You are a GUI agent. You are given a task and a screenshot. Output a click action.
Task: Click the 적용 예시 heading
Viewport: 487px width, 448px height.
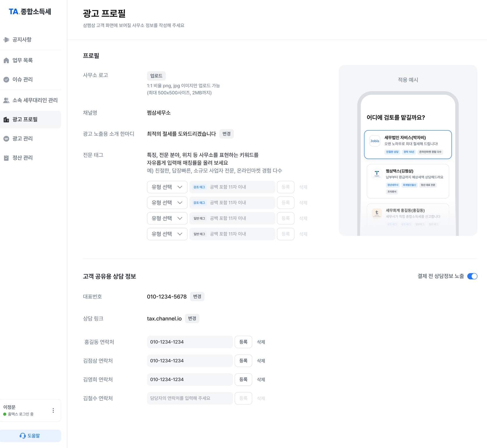point(408,80)
